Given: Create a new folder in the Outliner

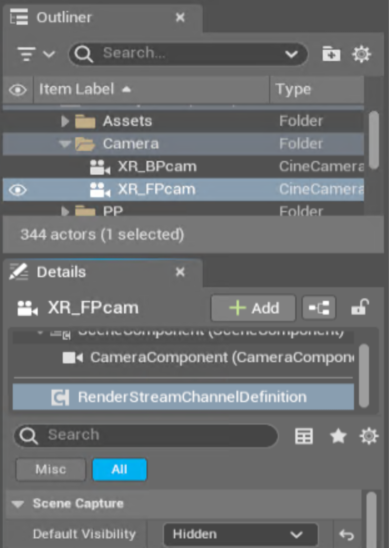Looking at the screenshot, I should point(331,54).
